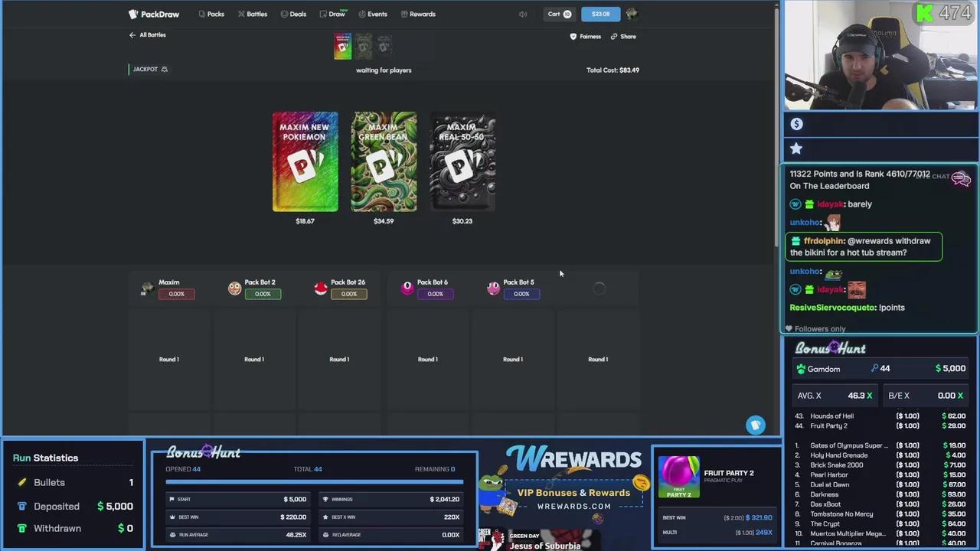Click the Gamdom paw icon

[x=801, y=369]
